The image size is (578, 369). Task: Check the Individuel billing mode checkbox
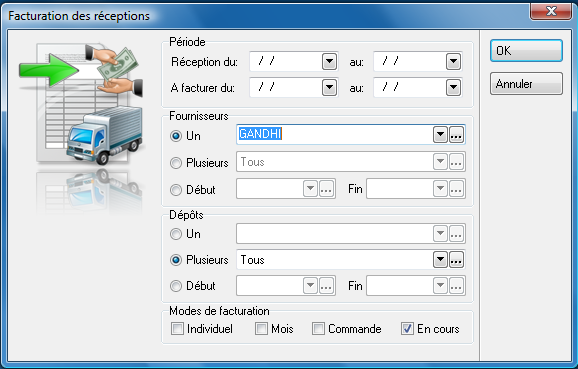(x=177, y=328)
